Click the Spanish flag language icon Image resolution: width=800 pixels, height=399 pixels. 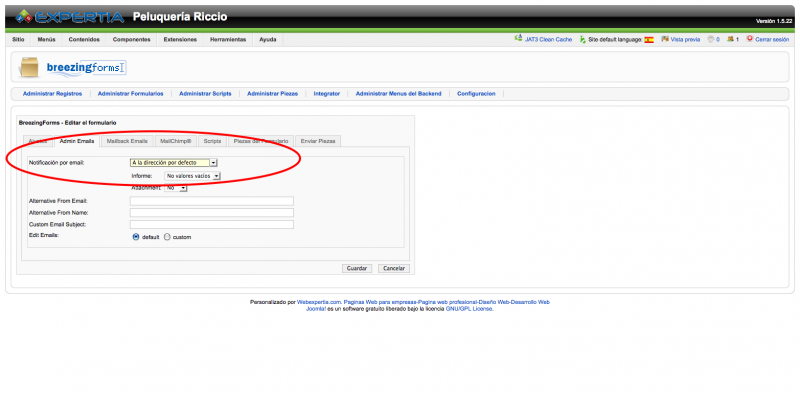tap(649, 40)
